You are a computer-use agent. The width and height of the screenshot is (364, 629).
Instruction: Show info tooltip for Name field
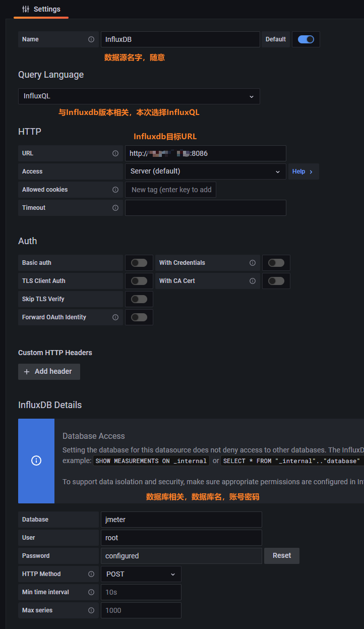pyautogui.click(x=91, y=39)
